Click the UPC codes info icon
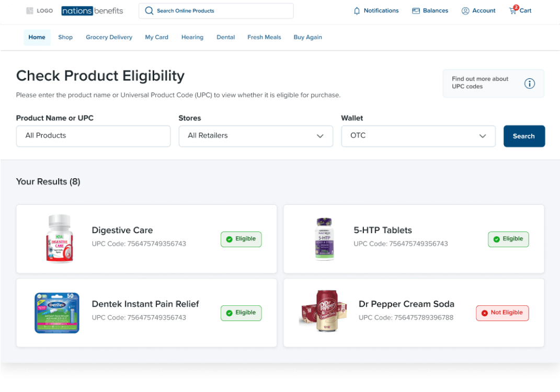The height and width of the screenshot is (392, 560). [x=530, y=84]
